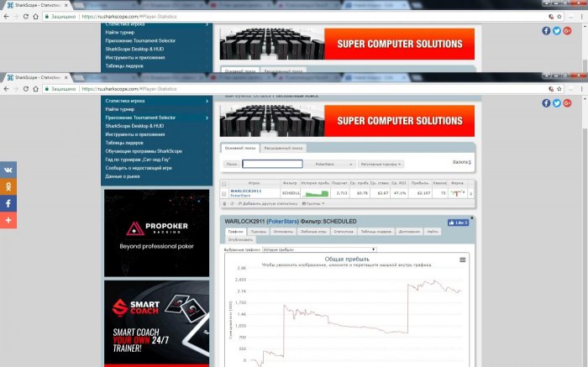The height and width of the screenshot is (367, 588).
Task: Share on Facebook in the front window page
Action: coord(546,103)
